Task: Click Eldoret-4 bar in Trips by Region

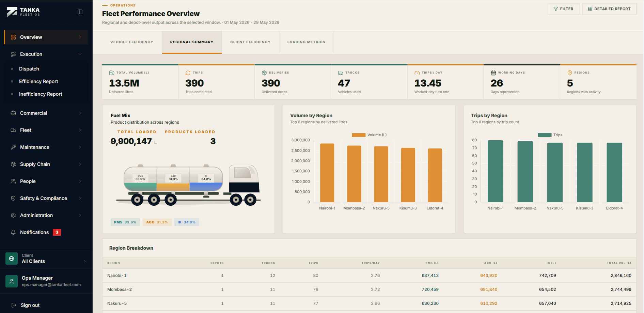Action: (x=614, y=172)
